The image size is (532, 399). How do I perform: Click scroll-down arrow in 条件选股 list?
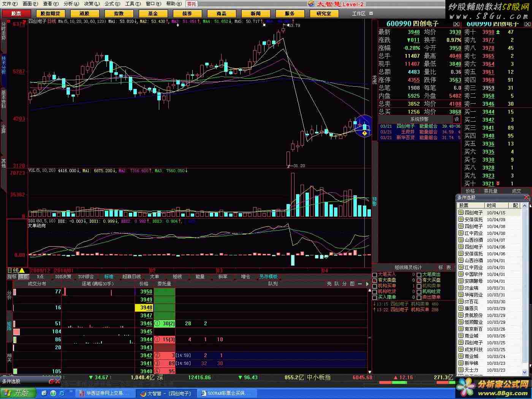coord(525,372)
